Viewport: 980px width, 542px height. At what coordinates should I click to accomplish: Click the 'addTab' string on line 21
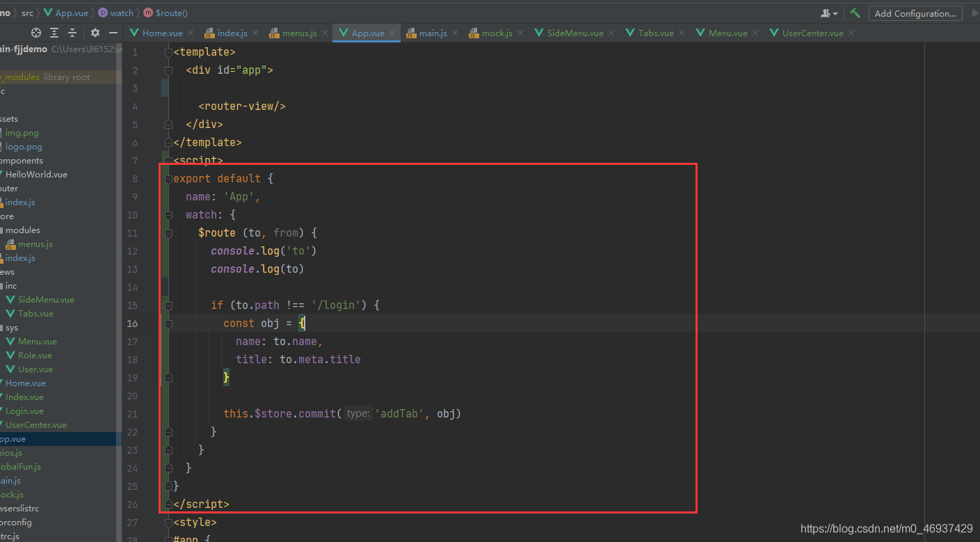[400, 414]
